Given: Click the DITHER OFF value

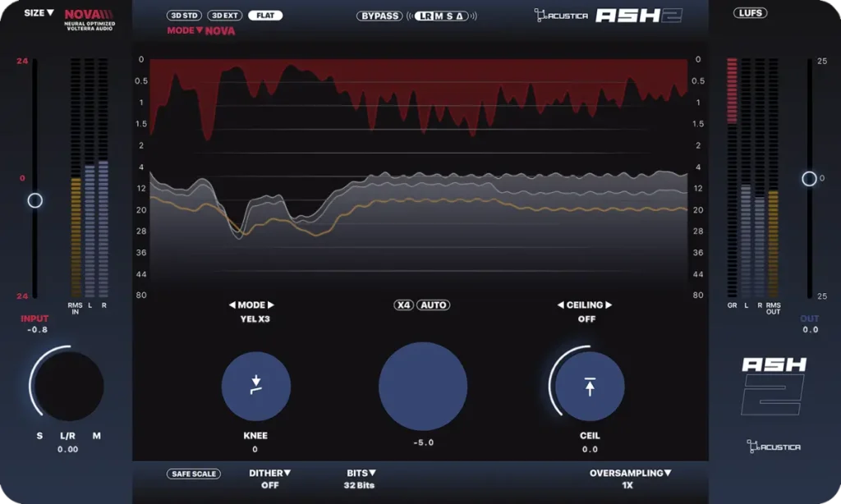Looking at the screenshot, I should click(x=269, y=485).
